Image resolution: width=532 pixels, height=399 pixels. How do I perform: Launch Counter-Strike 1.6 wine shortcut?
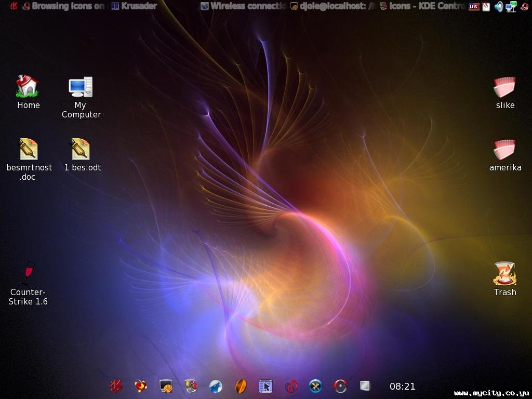coord(28,273)
